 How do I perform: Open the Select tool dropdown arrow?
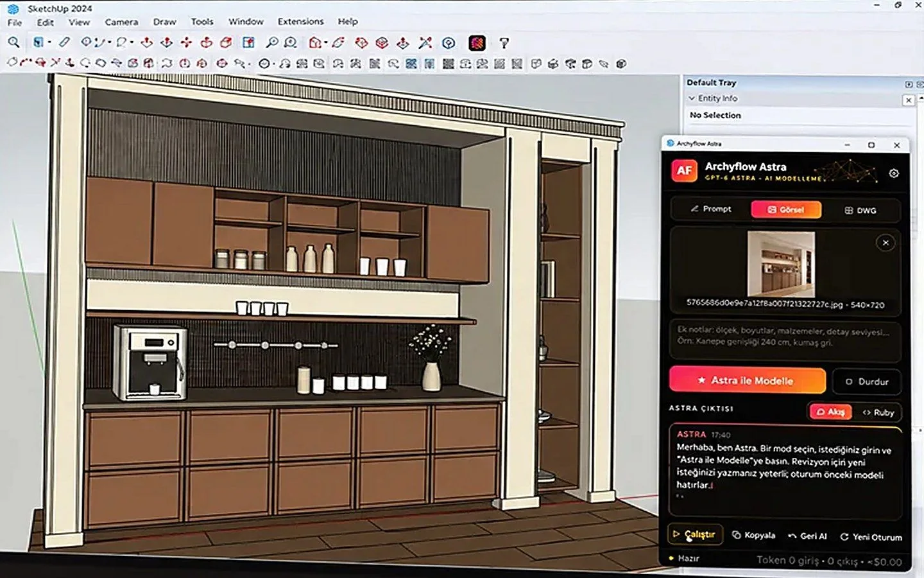49,43
